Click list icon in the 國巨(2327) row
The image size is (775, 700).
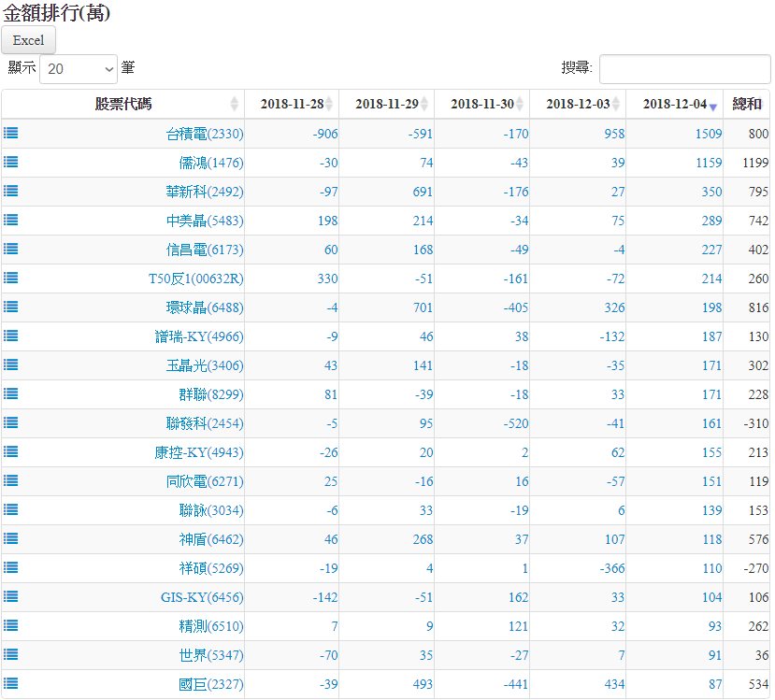pos(11,684)
